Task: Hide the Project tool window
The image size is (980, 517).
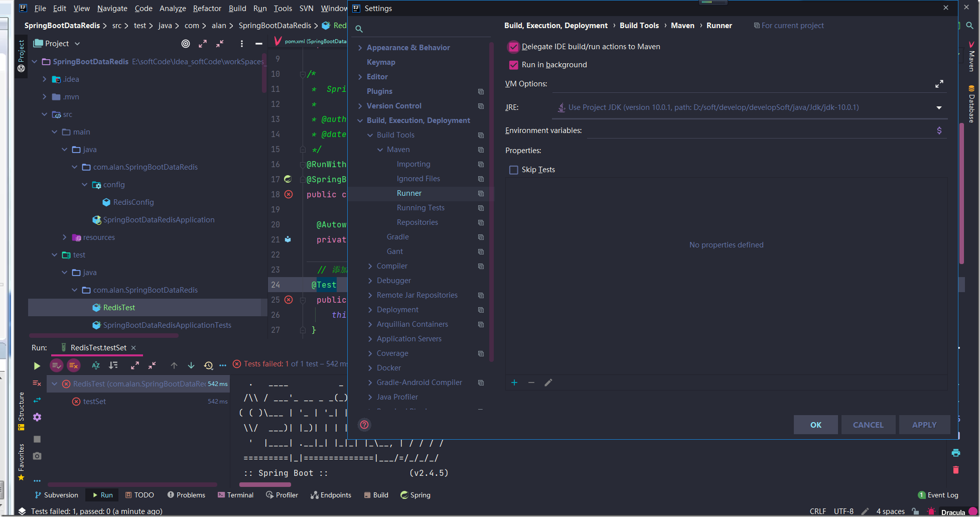Action: point(259,44)
